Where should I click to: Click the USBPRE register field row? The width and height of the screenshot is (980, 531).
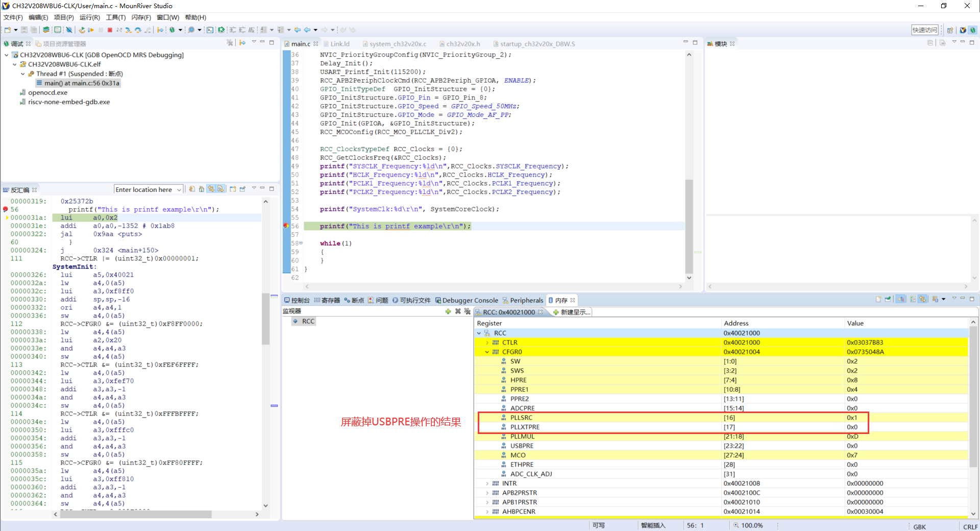point(721,446)
